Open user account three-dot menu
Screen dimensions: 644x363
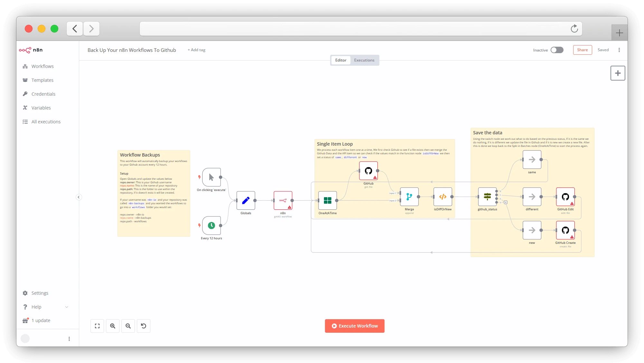69,339
